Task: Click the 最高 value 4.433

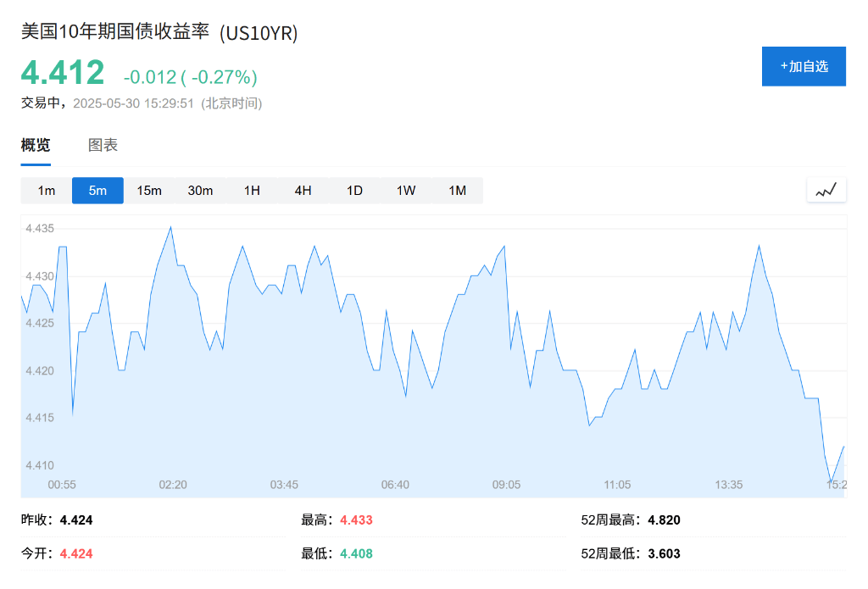Action: click(357, 520)
